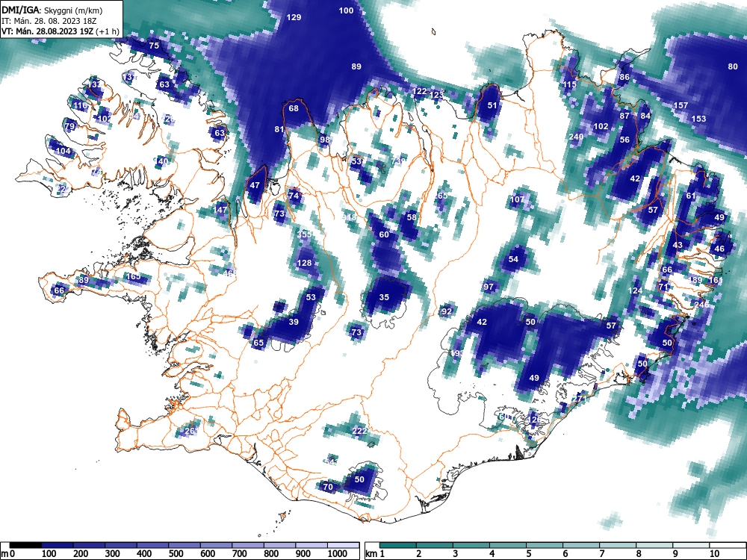
Task: Click the visibility value 80 offshore east
Action: click(x=733, y=66)
